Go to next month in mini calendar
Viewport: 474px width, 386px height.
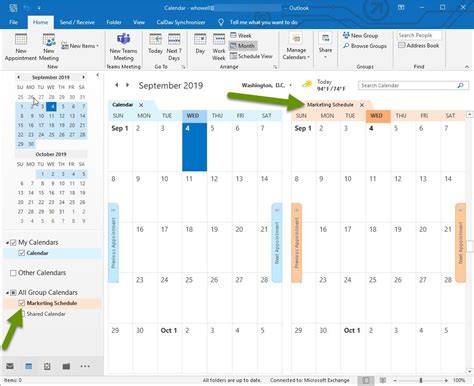83,77
